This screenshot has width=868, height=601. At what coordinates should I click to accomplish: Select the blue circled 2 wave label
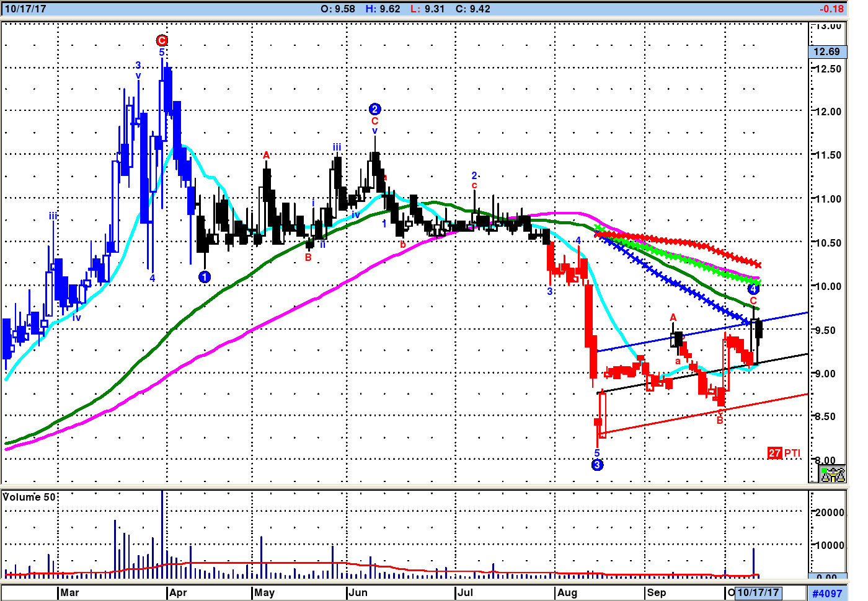374,109
